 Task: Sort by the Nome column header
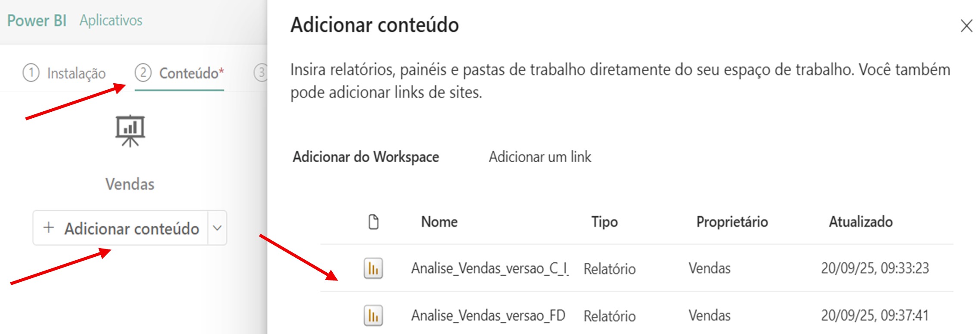(439, 222)
